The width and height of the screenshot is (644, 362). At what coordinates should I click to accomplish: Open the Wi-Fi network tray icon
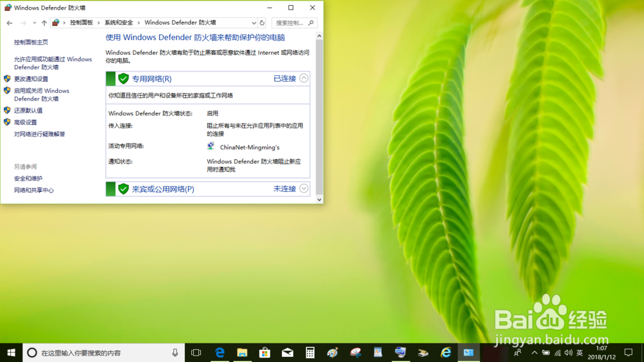coord(557,352)
